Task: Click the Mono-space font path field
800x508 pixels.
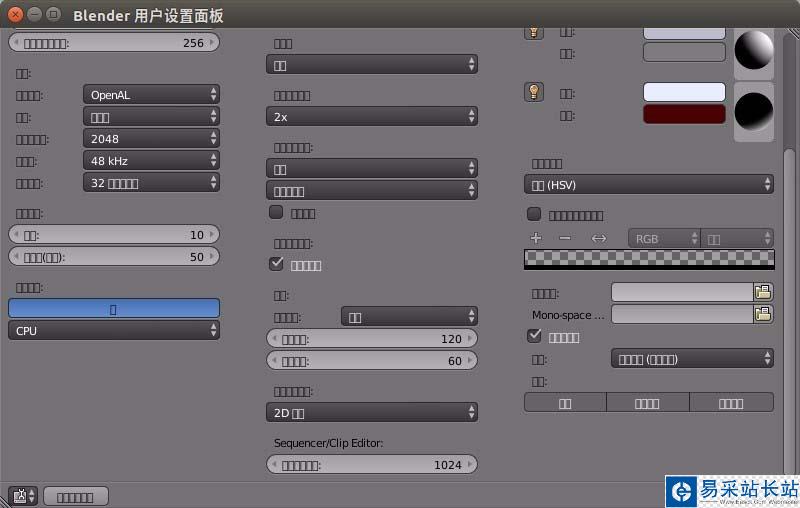Action: tap(683, 314)
